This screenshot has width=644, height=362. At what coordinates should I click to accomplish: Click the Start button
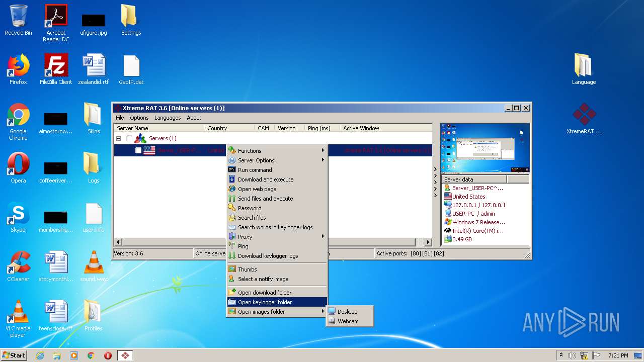(x=14, y=355)
